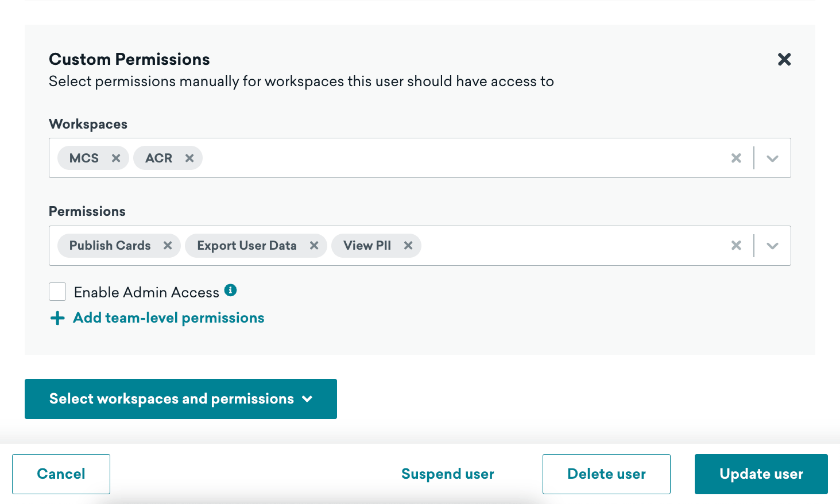Viewport: 840px width, 504px height.
Task: Clear all selected workspaces
Action: tap(736, 158)
